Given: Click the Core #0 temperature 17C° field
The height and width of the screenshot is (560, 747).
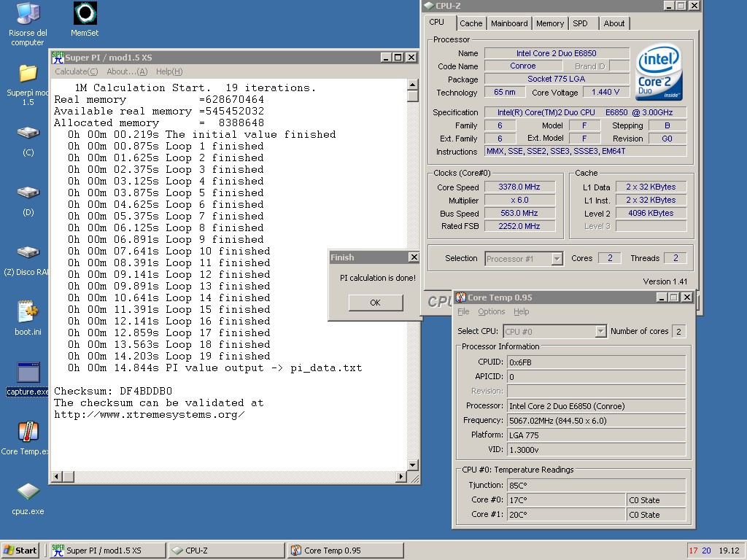Looking at the screenshot, I should point(566,500).
